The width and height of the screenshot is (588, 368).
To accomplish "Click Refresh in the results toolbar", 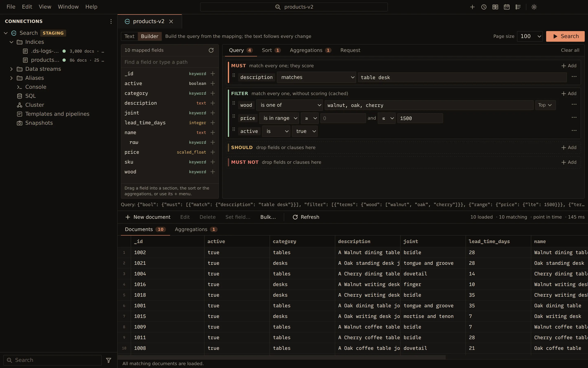I will point(306,217).
